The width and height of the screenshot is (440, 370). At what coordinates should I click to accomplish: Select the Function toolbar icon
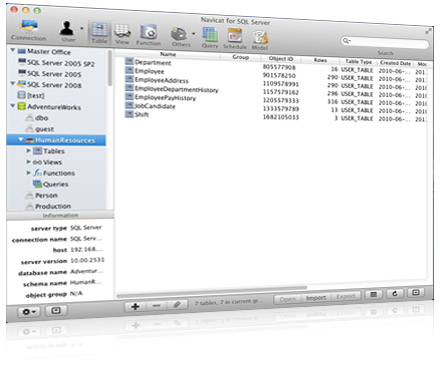tap(148, 35)
